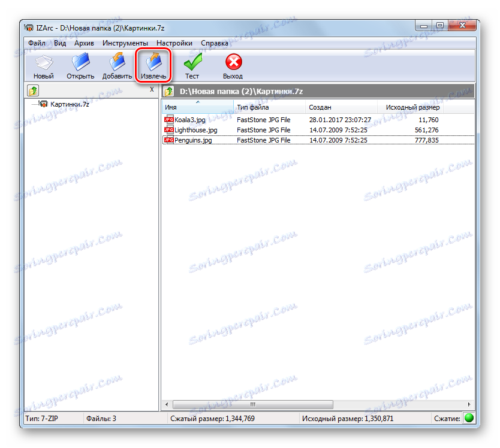Open the Настройки menu
500x448 pixels.
coord(174,43)
